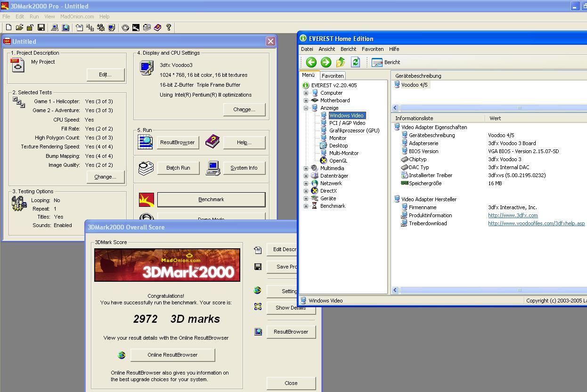Viewport: 587px width, 392px height.
Task: Select Multi-Monitor tree item
Action: (344, 153)
